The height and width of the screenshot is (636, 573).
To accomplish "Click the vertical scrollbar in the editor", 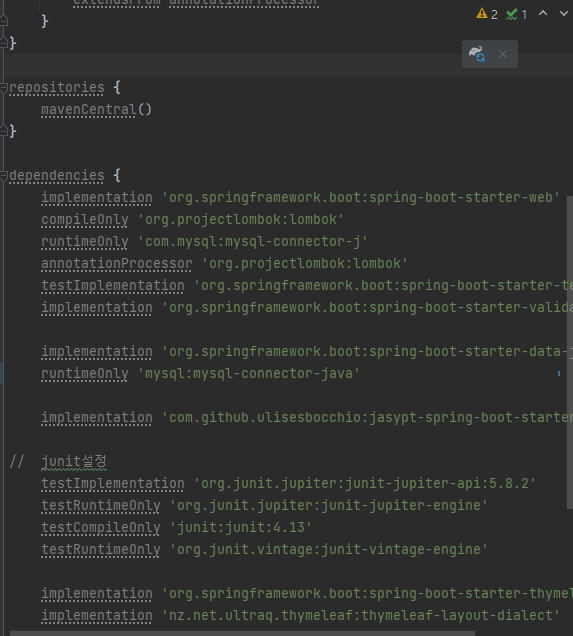I will (x=570, y=352).
